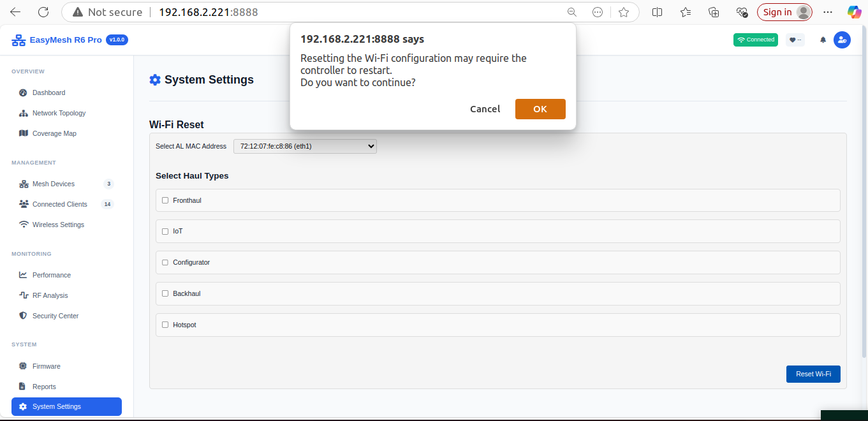This screenshot has height=421, width=868.
Task: Click the bookmark star in address bar
Action: coord(624,12)
